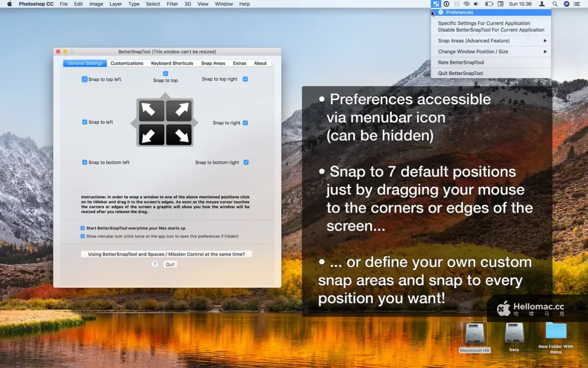The height and width of the screenshot is (368, 588).
Task: Disable Start BetterSnapTool everytime Mac starts
Action: 83,228
